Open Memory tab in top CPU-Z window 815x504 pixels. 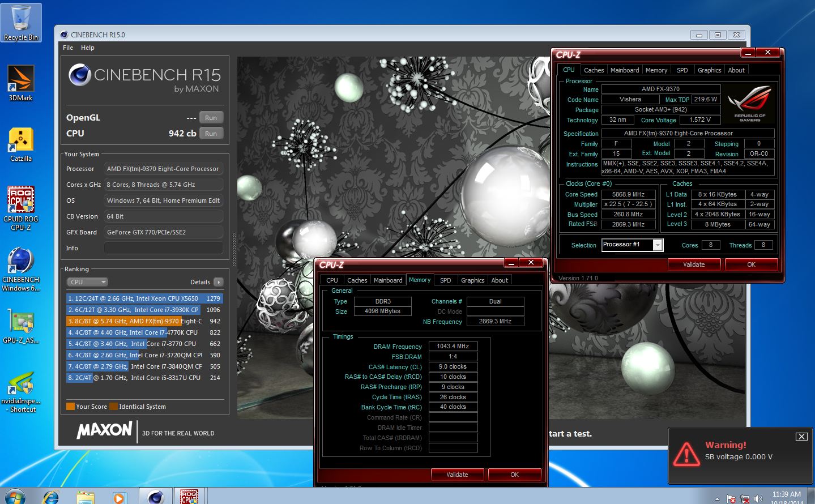[656, 70]
